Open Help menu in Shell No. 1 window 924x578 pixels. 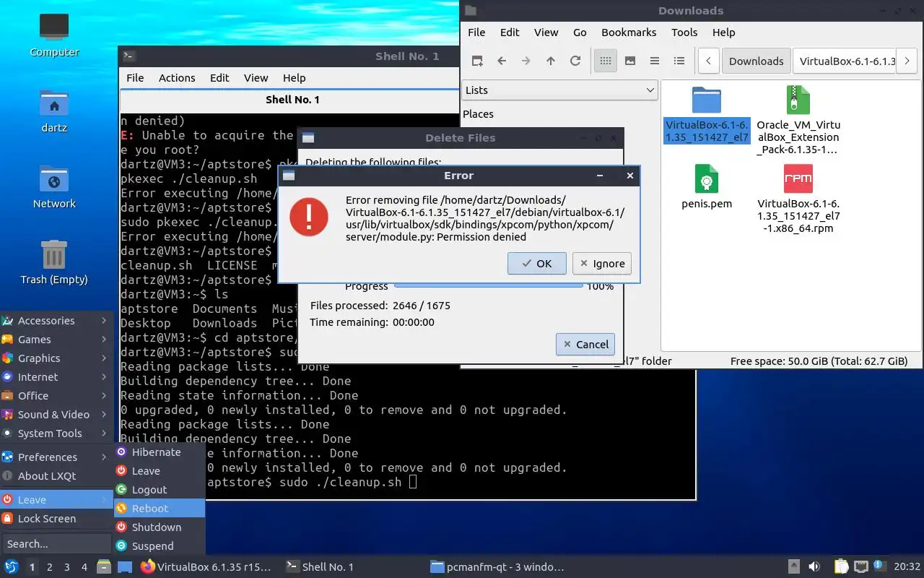tap(294, 78)
